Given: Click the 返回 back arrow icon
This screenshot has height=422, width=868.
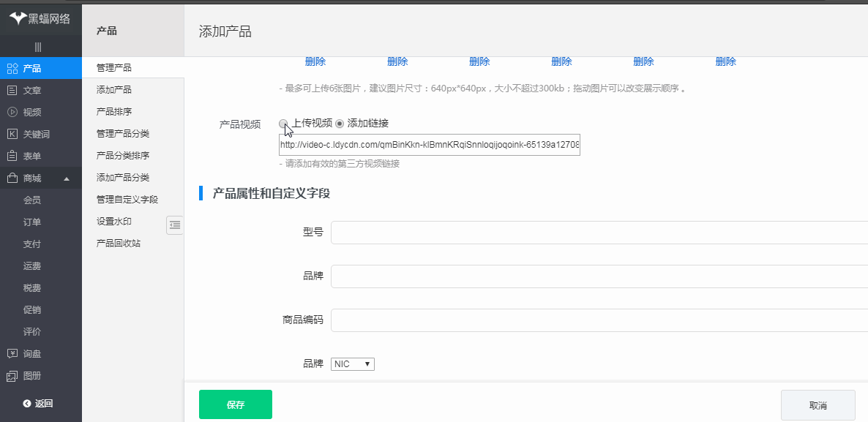Looking at the screenshot, I should 27,404.
